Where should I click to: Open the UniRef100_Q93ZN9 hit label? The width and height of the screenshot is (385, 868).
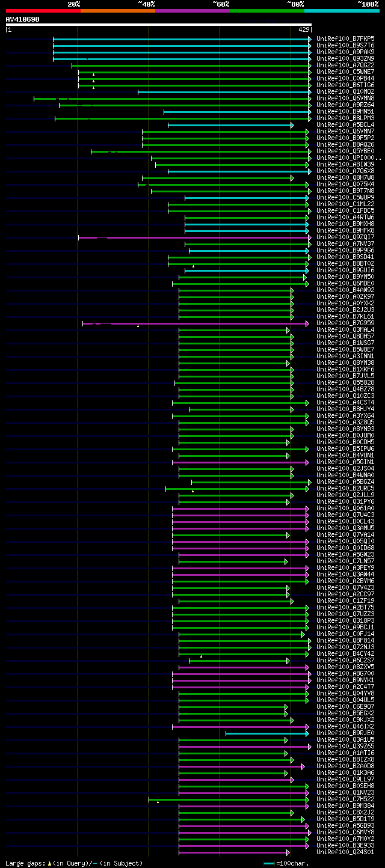(x=345, y=59)
